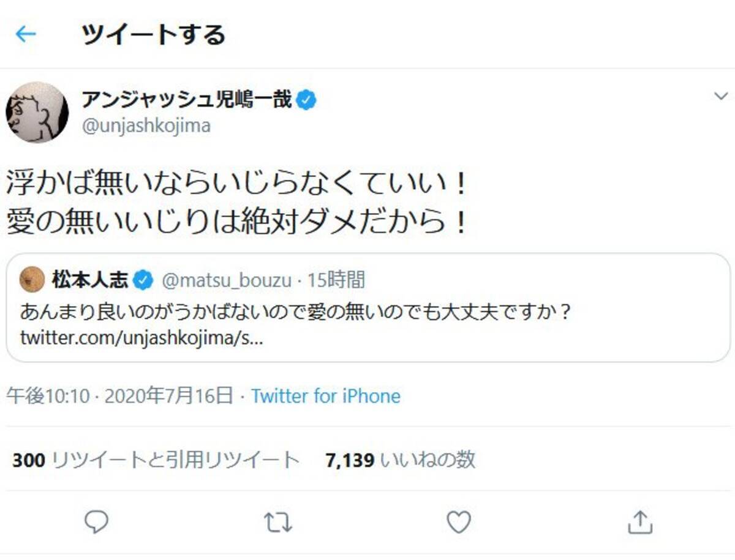Click the tweet timestamp 午後10:10 2020年7月16日
Image resolution: width=735 pixels, height=560 pixels.
tap(120, 396)
